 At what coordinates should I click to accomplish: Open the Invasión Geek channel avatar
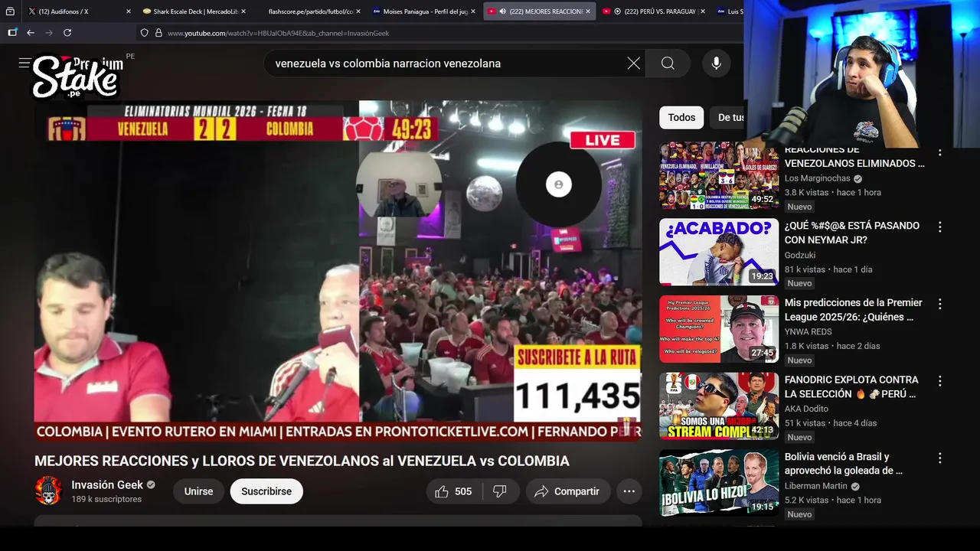48,491
